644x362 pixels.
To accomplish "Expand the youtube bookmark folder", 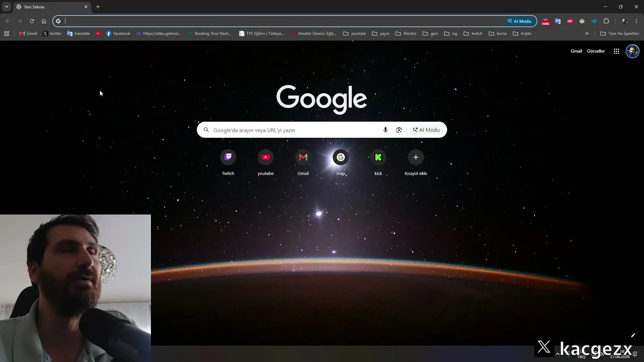I will [354, 34].
